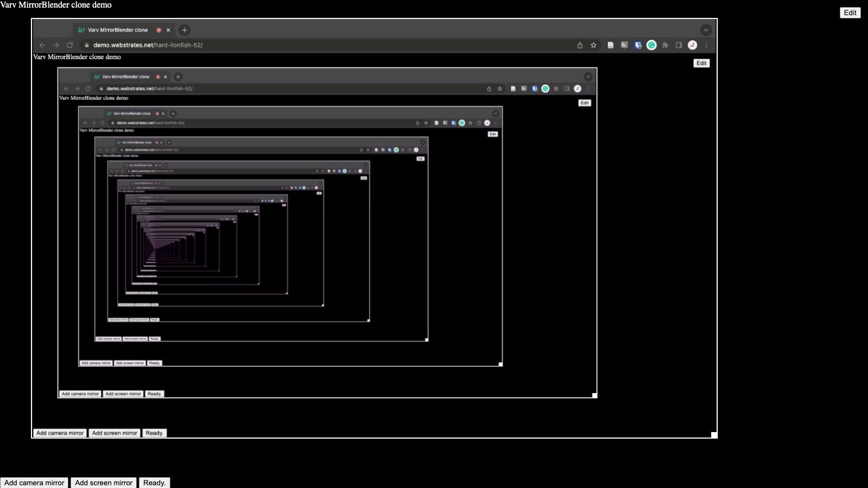The height and width of the screenshot is (488, 868).
Task: Open puzzle-piece Extensions icon in largest mirrored browser
Action: [665, 45]
